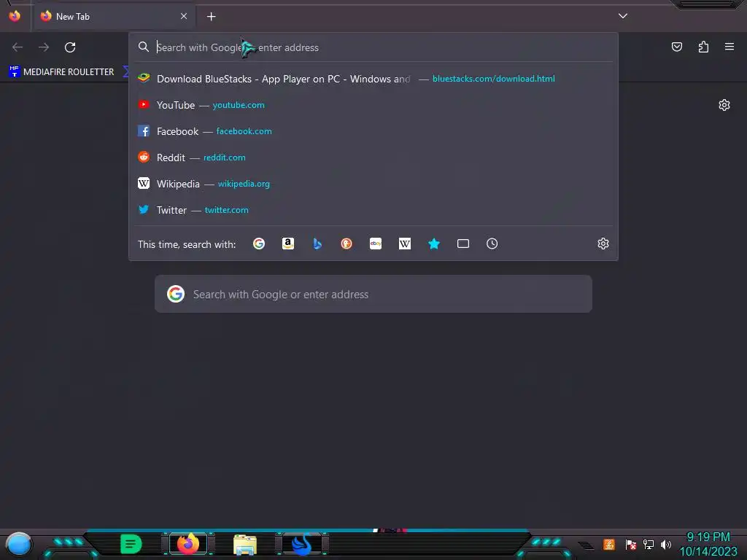Open the green notes app on taskbar
747x560 pixels.
131,544
